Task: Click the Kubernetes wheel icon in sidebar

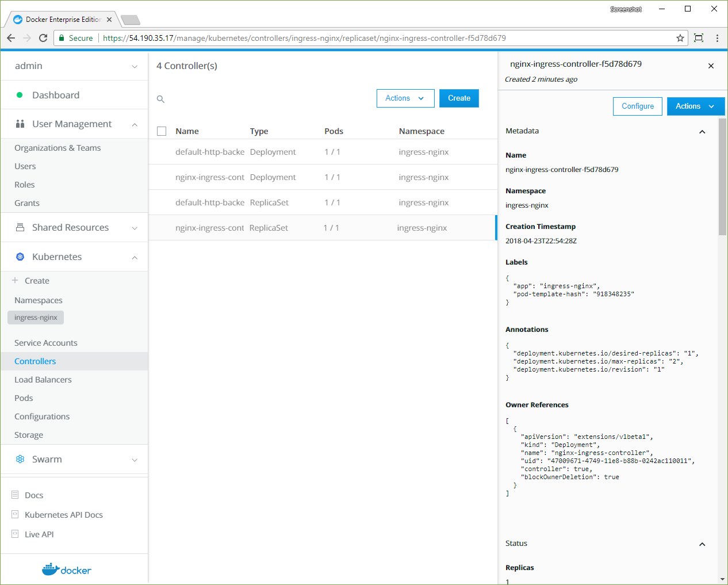Action: click(20, 257)
